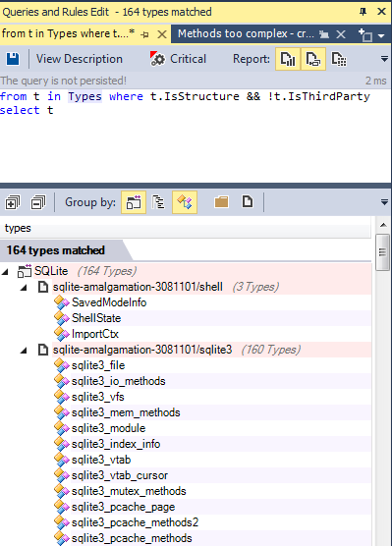Open toolbar overflow dropdown beside Report icons

pyautogui.click(x=384, y=59)
